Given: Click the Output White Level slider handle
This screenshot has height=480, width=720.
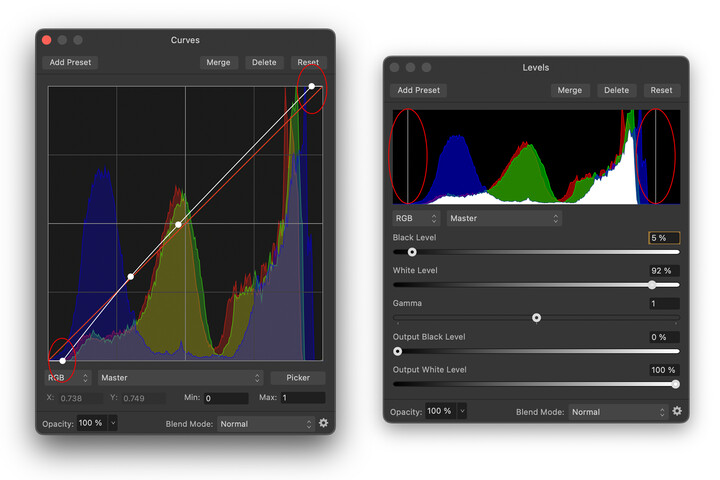Looking at the screenshot, I should [675, 384].
